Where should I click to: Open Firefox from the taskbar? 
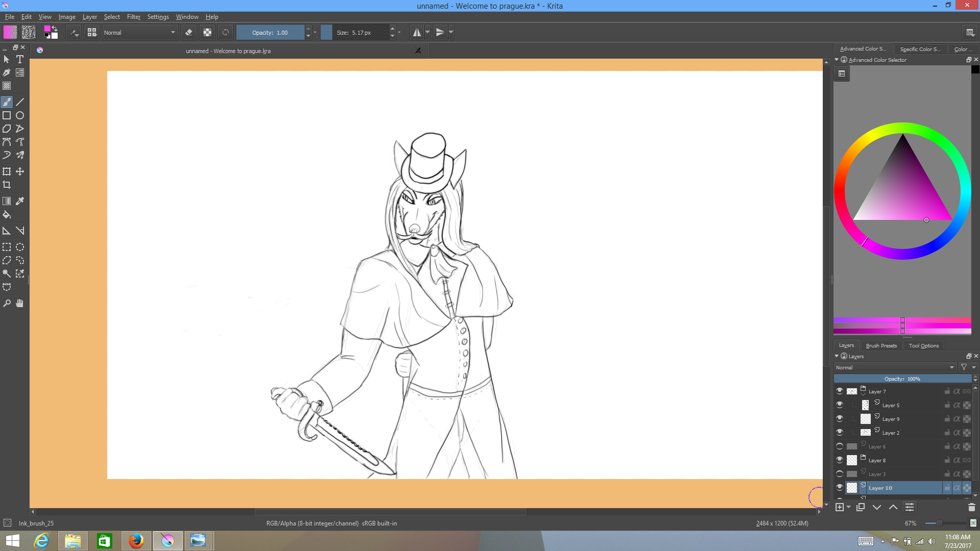[136, 540]
